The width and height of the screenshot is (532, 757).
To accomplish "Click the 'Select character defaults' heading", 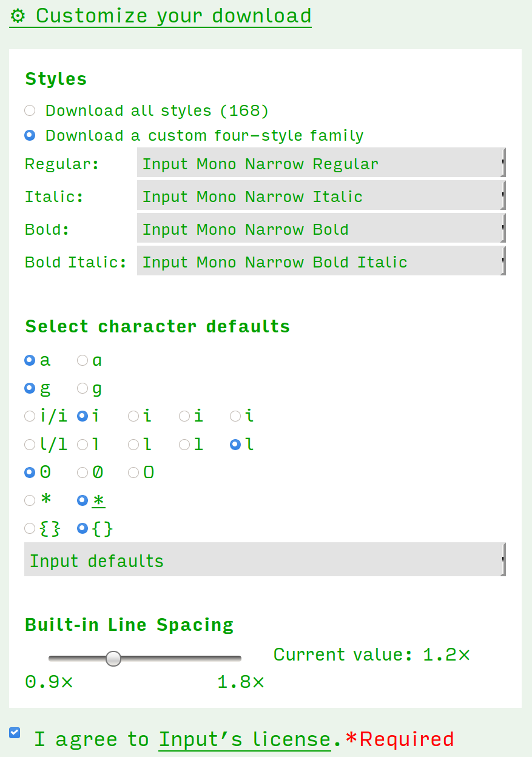I will click(x=158, y=326).
